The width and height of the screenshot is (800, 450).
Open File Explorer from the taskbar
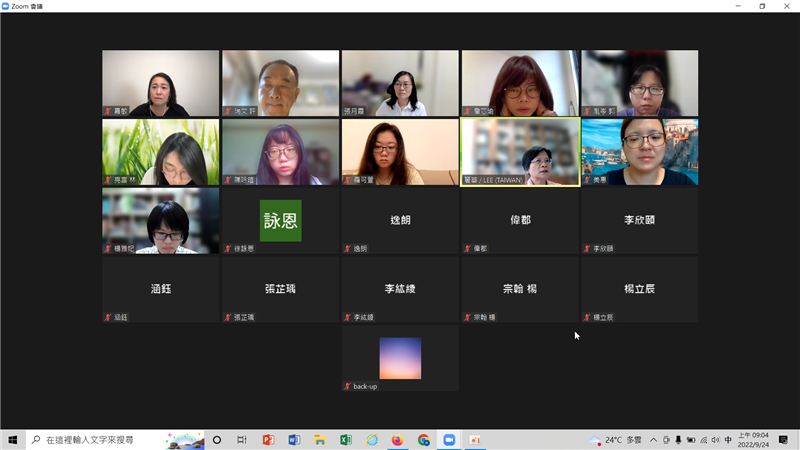[320, 440]
